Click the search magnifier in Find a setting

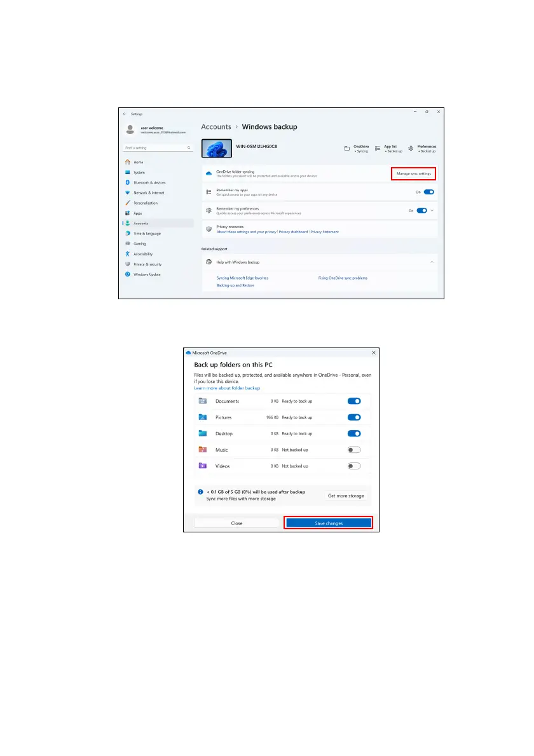(189, 147)
